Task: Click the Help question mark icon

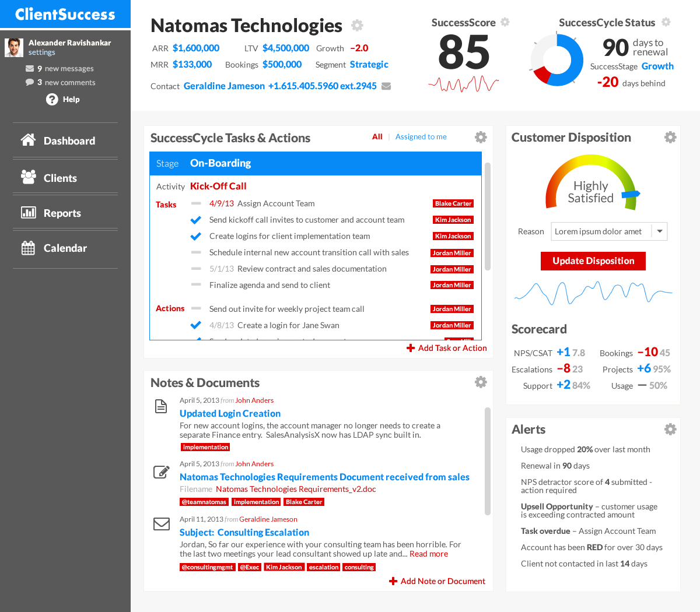Action: 52,99
